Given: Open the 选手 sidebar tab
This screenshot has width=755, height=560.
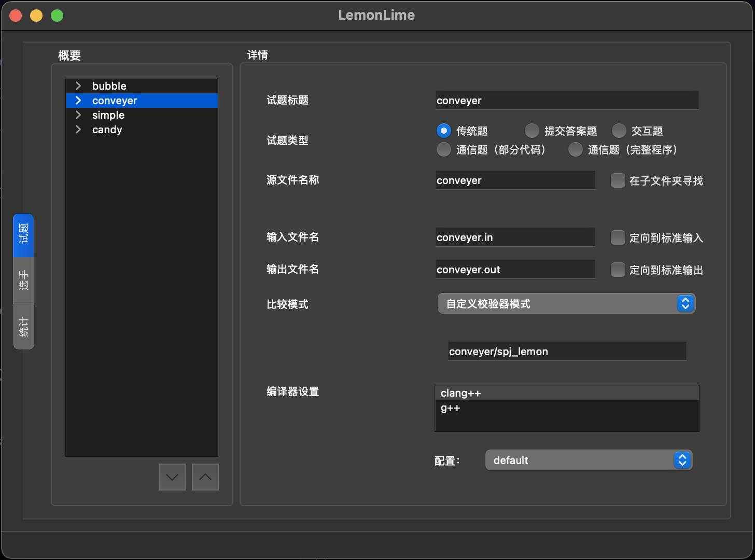Looking at the screenshot, I should click(23, 280).
